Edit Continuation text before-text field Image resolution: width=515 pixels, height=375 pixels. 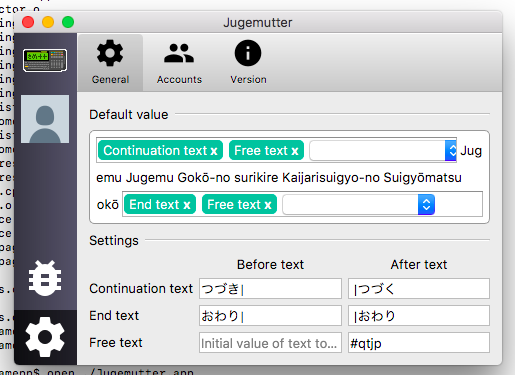(270, 289)
